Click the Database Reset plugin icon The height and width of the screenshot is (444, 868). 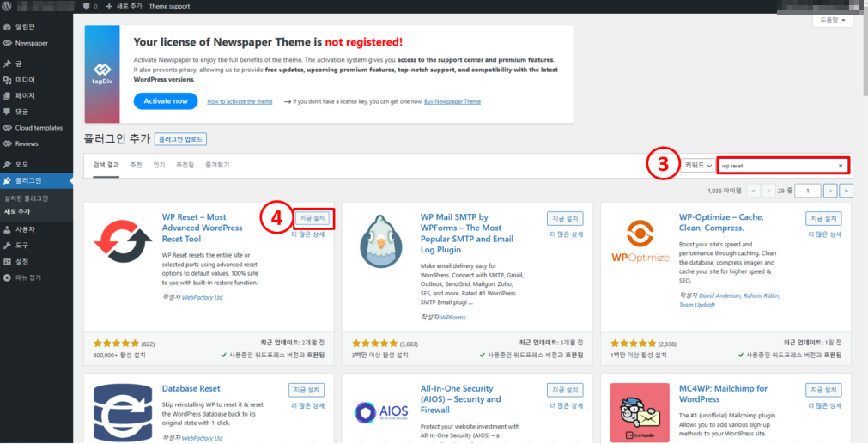[122, 412]
